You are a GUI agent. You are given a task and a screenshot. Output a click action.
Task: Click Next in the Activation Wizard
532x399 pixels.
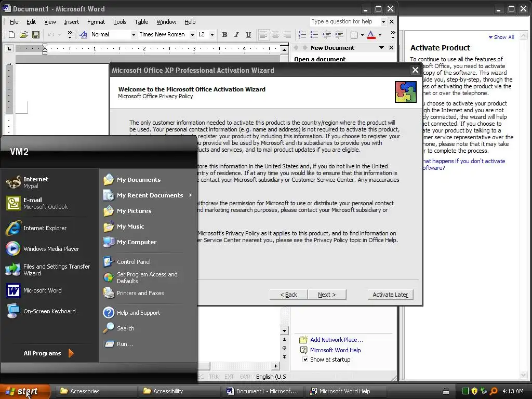click(x=327, y=295)
